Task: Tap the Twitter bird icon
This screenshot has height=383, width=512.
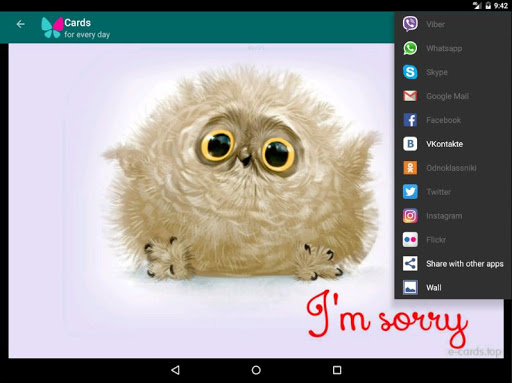Action: [410, 192]
